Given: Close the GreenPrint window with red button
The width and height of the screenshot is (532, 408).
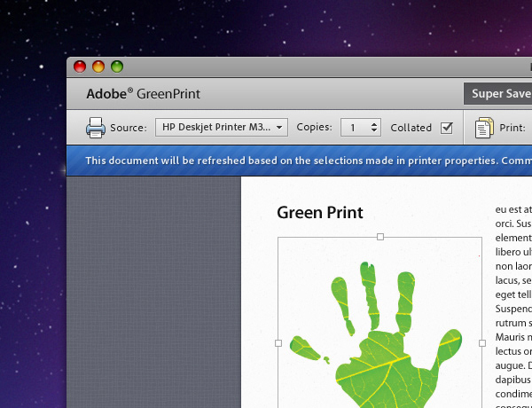Looking at the screenshot, I should point(80,67).
